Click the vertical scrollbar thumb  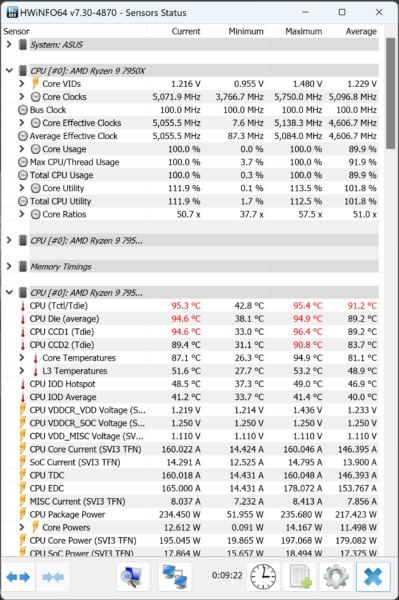(390, 93)
